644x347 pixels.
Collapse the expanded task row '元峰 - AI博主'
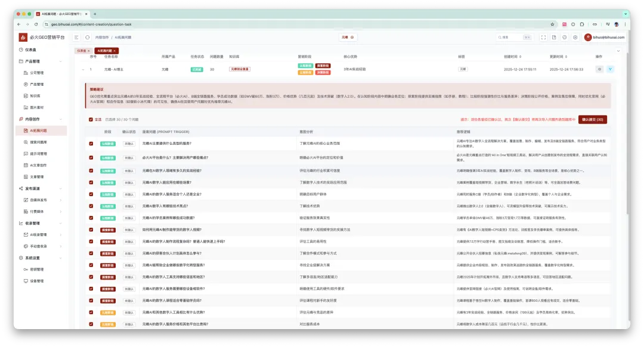(x=82, y=69)
